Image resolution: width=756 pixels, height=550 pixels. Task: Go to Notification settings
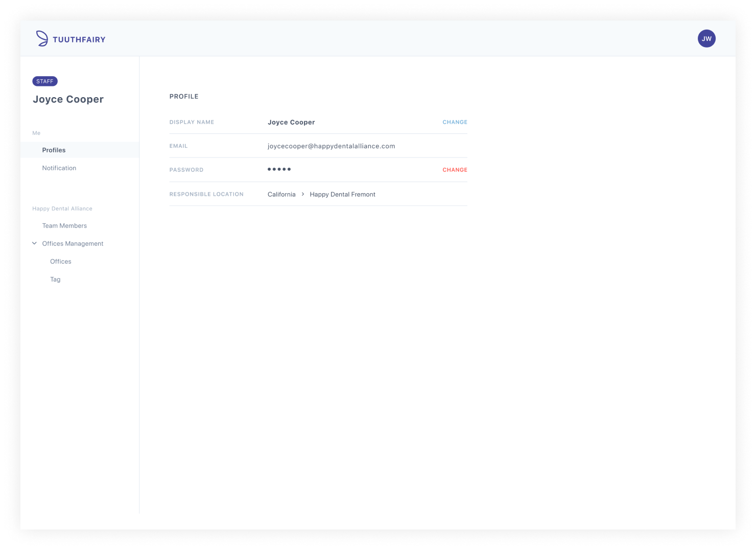pyautogui.click(x=59, y=168)
